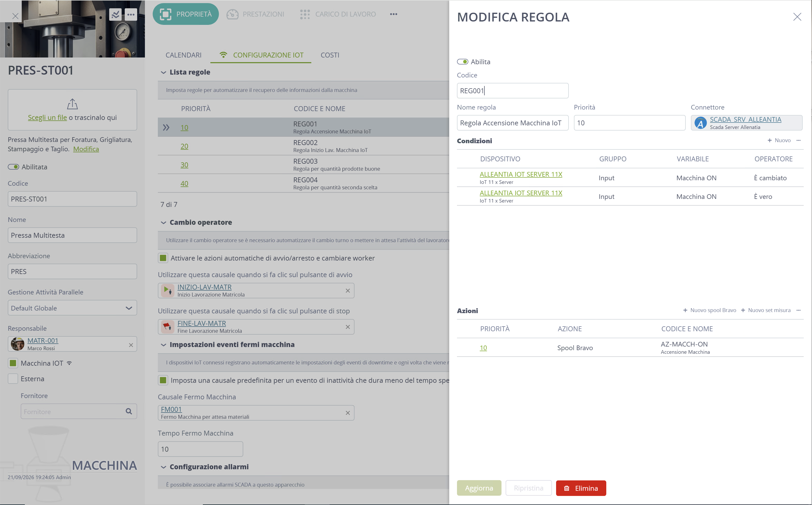Open rule priority 20 link

coord(184,146)
